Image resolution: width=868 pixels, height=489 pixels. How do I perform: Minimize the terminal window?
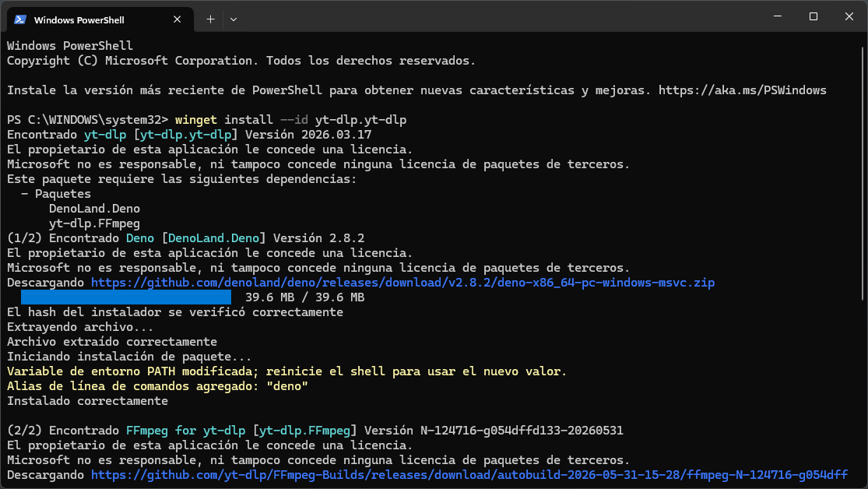[x=778, y=16]
